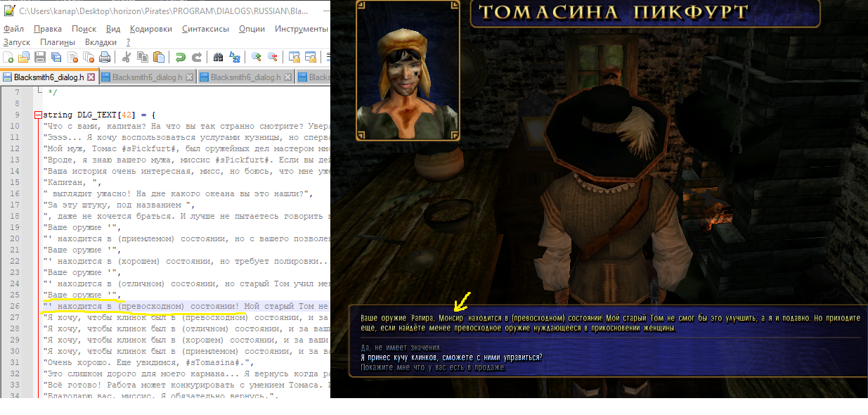Choose dialogue reply 'Да, не имеет значения.'
Image resolution: width=868 pixels, height=415 pixels.
(x=401, y=347)
